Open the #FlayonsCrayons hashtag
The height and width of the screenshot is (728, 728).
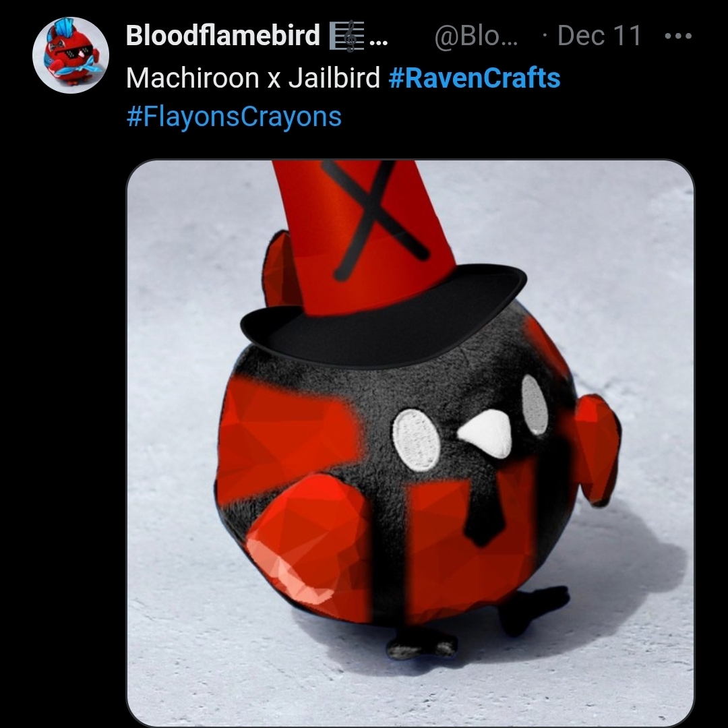pyautogui.click(x=234, y=117)
